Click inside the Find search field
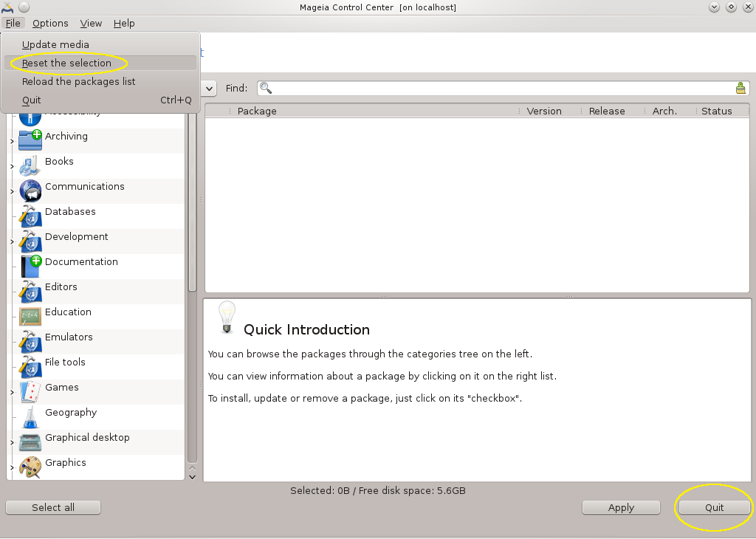The width and height of the screenshot is (756, 539). 503,88
